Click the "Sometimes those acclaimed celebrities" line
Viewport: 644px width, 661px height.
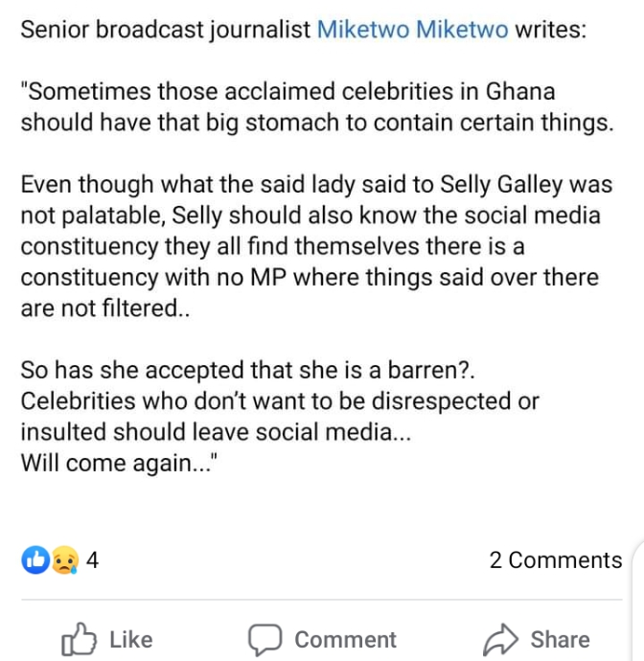pyautogui.click(x=287, y=93)
